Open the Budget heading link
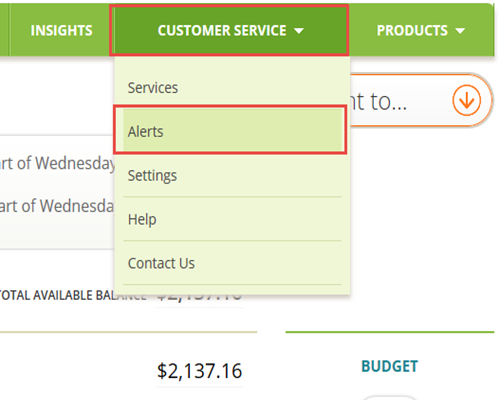Image resolution: width=500 pixels, height=400 pixels. click(389, 366)
